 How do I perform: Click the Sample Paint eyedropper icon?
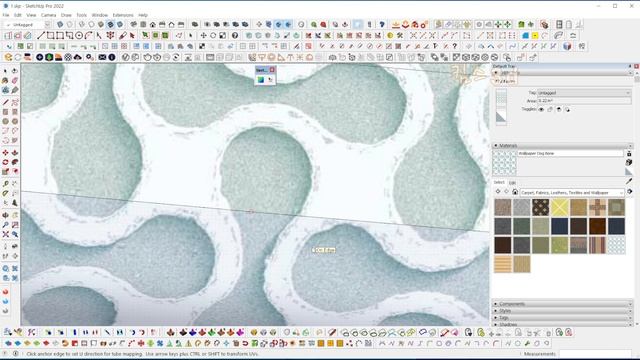point(629,180)
